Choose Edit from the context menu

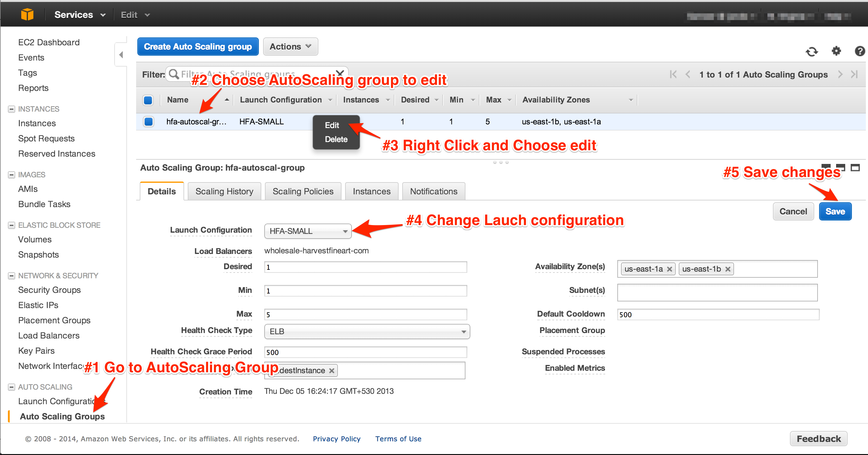(332, 125)
